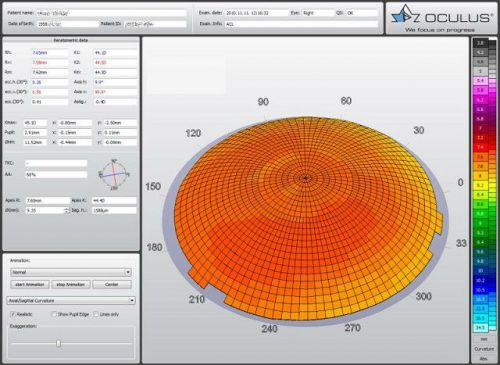Click the diameter value spinner arrows
Image resolution: width=500 pixels, height=365 pixels.
(67, 210)
